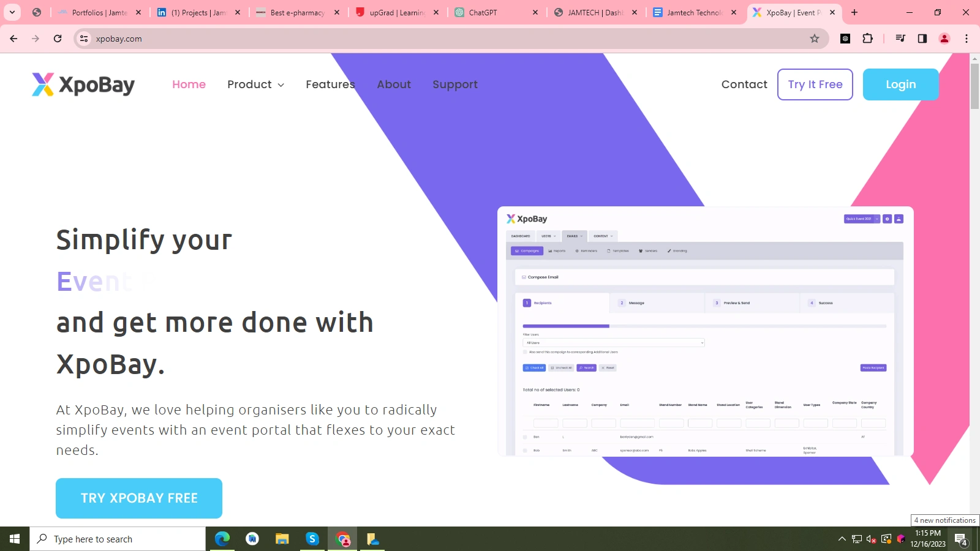Click the XpoBay dashboard preview image
Image resolution: width=980 pixels, height=551 pixels.
point(706,331)
